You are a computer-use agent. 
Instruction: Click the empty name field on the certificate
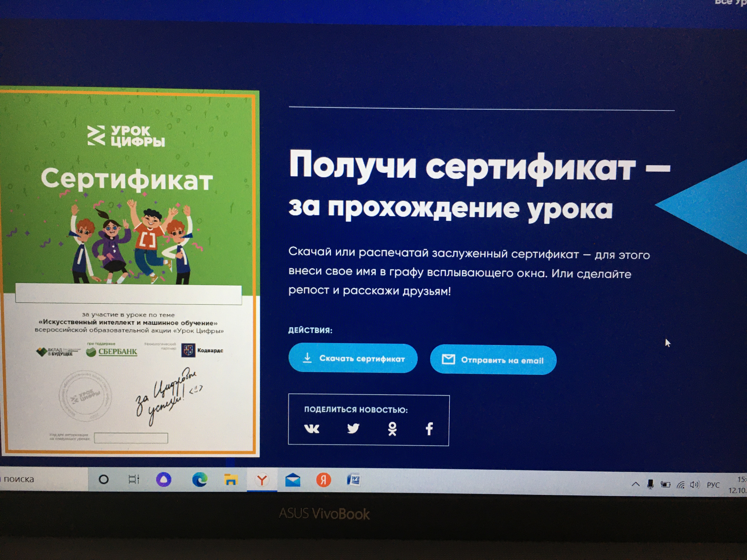click(129, 295)
